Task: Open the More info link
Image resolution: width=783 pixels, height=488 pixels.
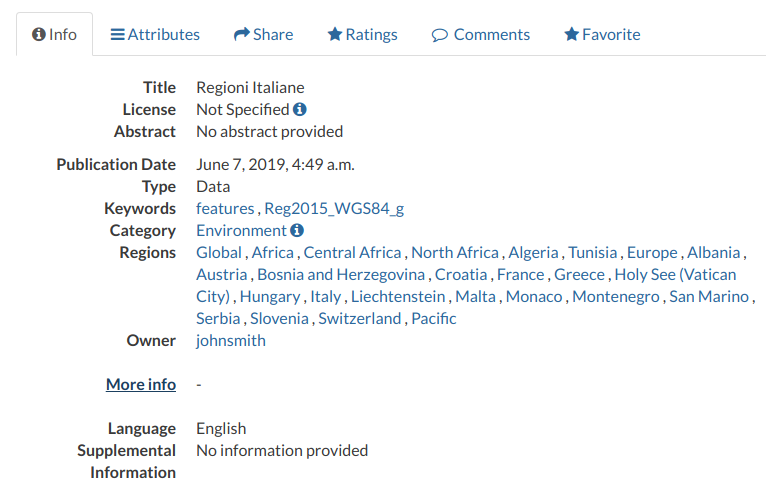Action: (141, 384)
